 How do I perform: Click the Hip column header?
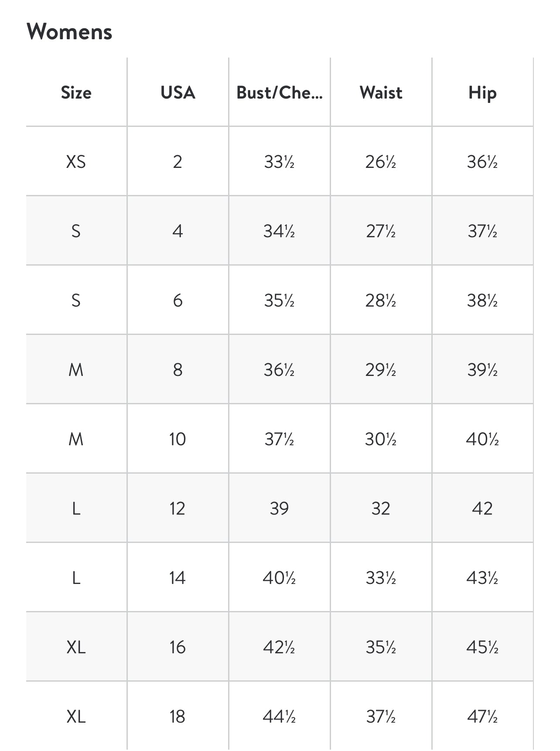[482, 92]
